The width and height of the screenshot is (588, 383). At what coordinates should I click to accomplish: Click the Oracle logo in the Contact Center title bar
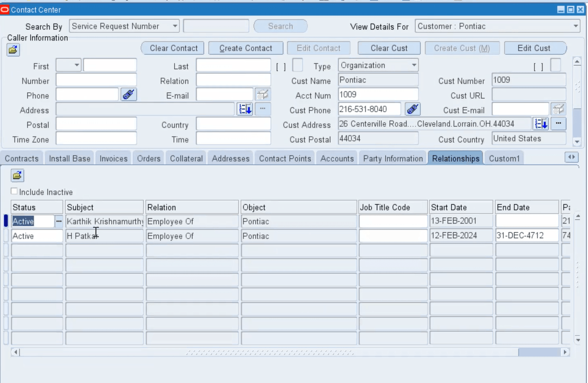pos(5,10)
